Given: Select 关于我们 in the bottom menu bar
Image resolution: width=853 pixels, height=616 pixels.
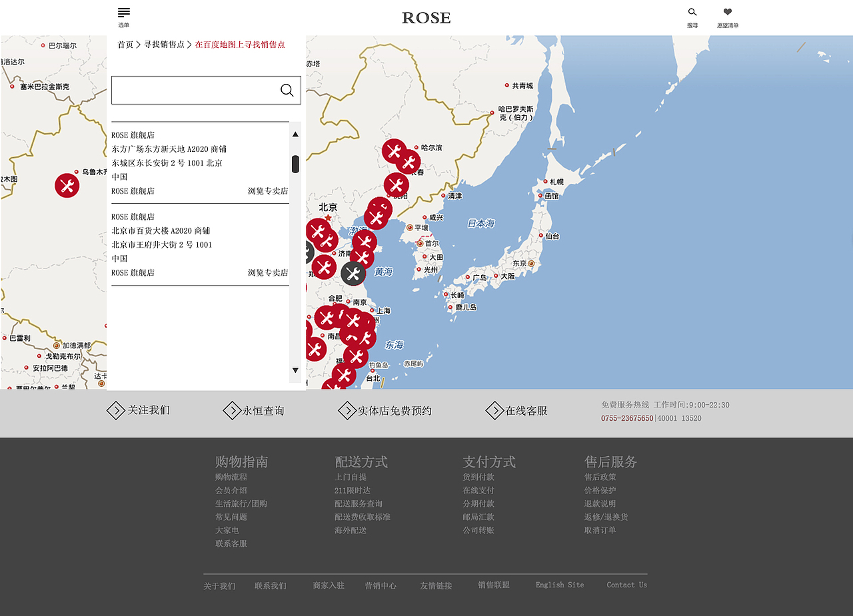Looking at the screenshot, I should (x=219, y=586).
